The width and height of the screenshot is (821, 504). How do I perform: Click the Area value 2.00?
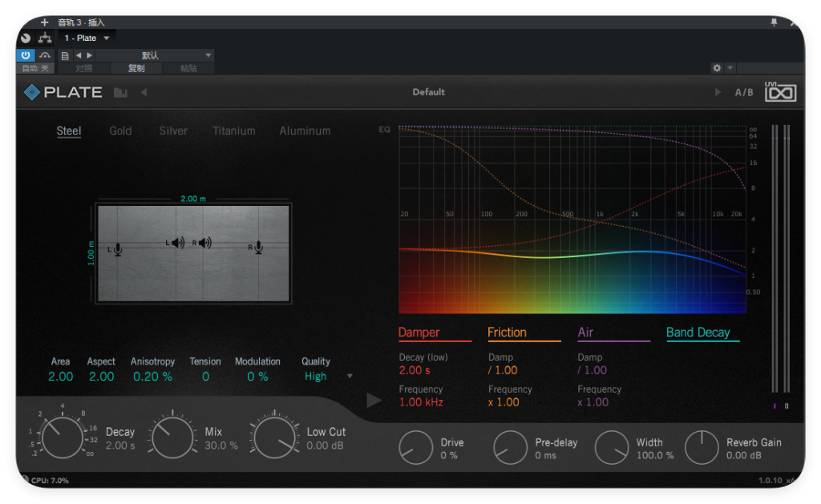61,377
